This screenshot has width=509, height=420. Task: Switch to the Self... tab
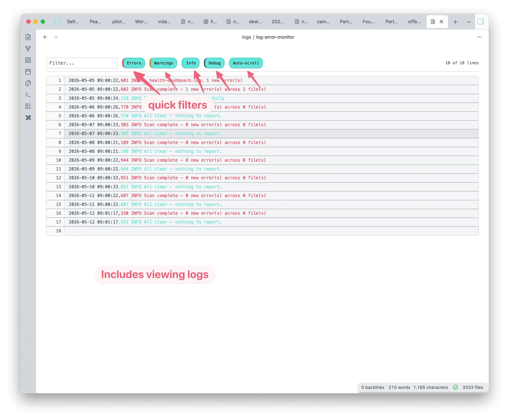73,22
